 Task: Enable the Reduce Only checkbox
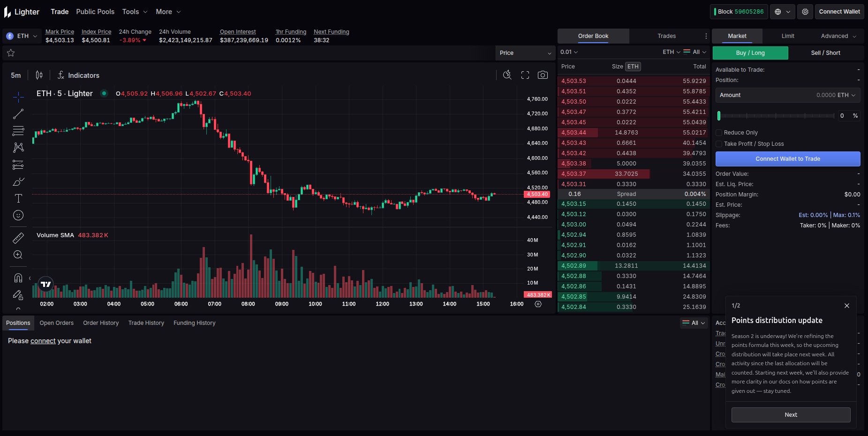tap(719, 133)
